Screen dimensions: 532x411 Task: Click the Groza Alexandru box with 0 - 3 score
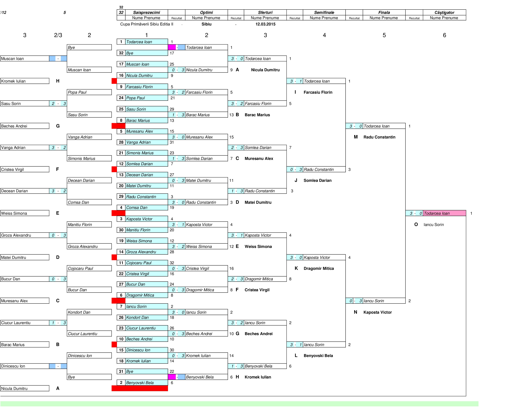[25, 235]
